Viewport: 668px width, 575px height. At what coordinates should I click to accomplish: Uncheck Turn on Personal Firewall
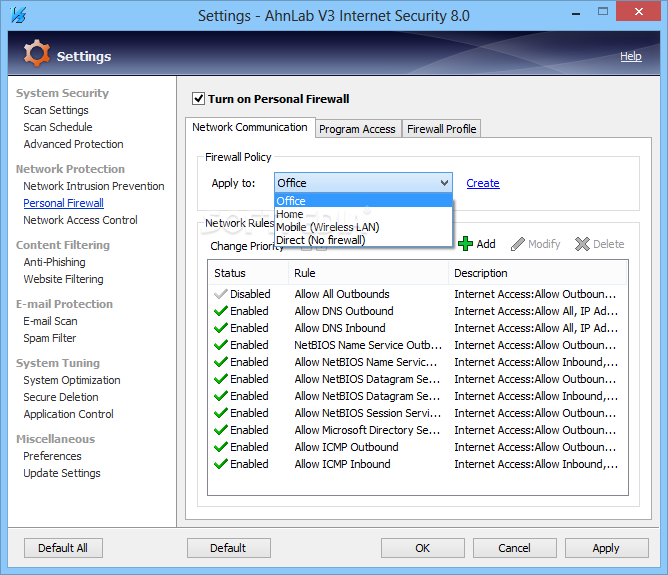198,99
